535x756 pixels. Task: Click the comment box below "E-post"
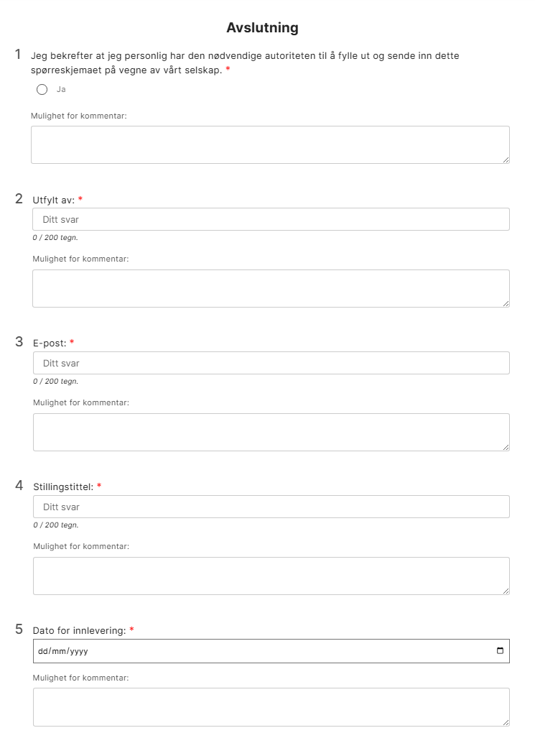(x=271, y=432)
